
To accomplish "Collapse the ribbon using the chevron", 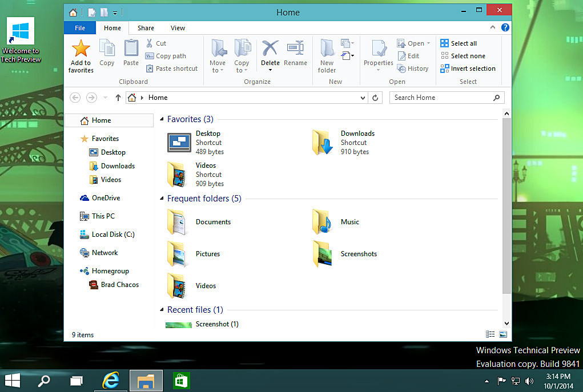I will point(492,27).
